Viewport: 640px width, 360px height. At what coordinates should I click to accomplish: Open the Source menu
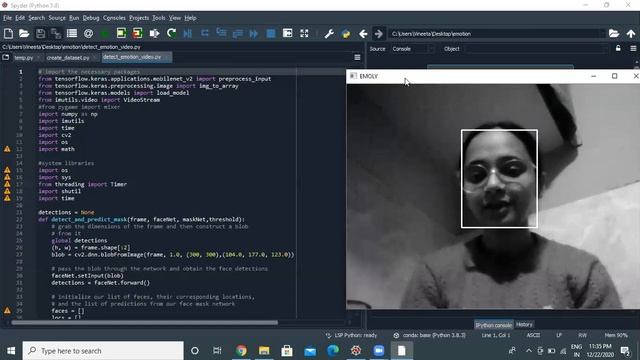coord(57,18)
